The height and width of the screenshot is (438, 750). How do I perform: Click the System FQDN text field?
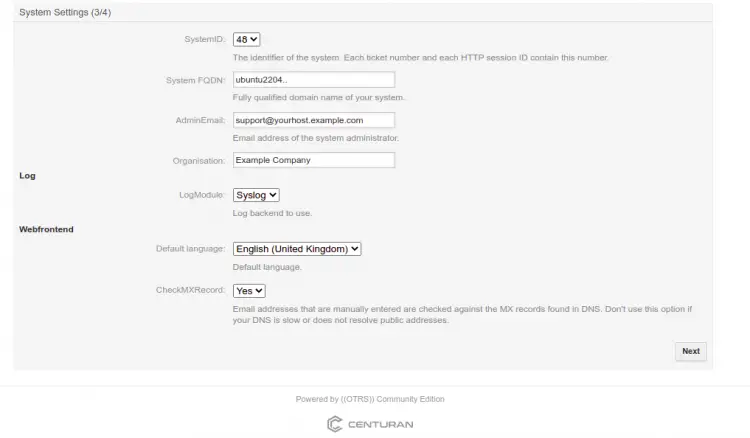tap(313, 80)
